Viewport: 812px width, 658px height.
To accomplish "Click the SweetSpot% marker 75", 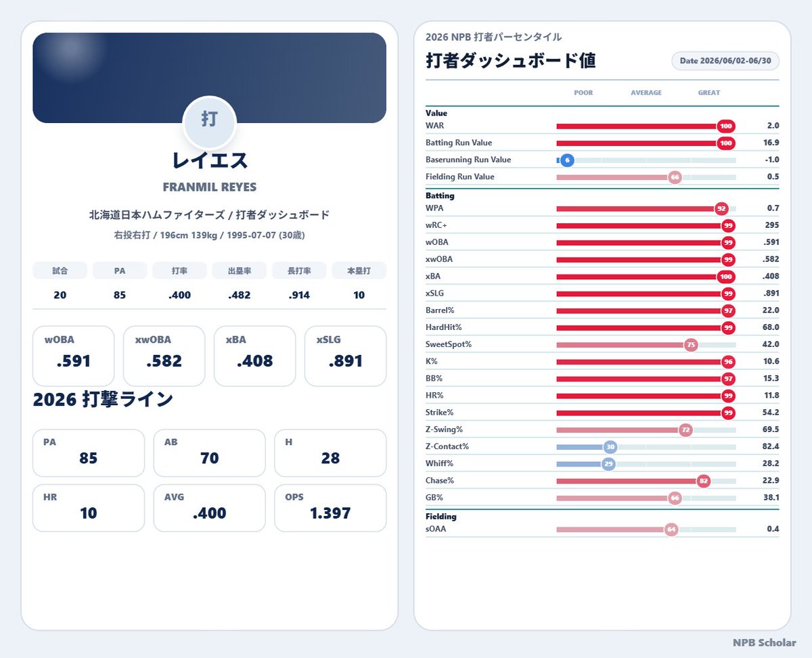I will coord(691,345).
